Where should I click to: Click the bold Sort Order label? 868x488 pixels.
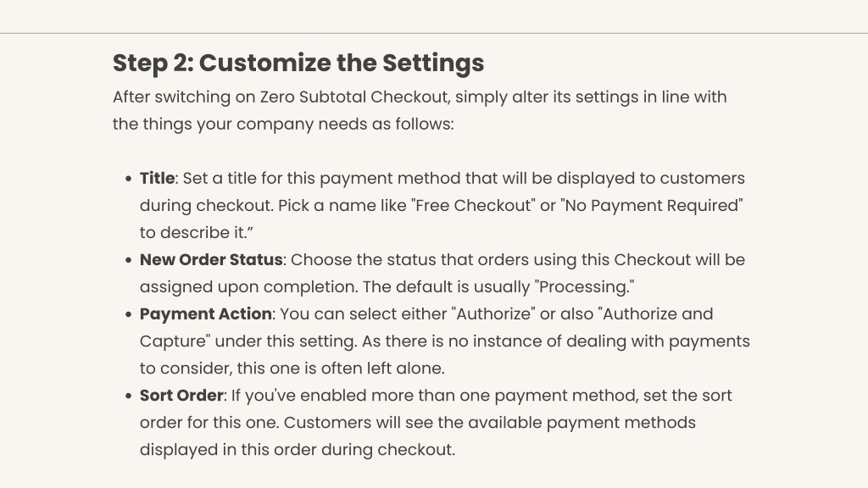(x=181, y=395)
